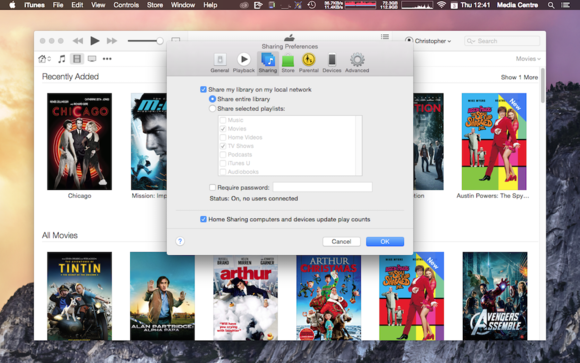
Task: Click the Apple menu icon
Action: point(12,5)
